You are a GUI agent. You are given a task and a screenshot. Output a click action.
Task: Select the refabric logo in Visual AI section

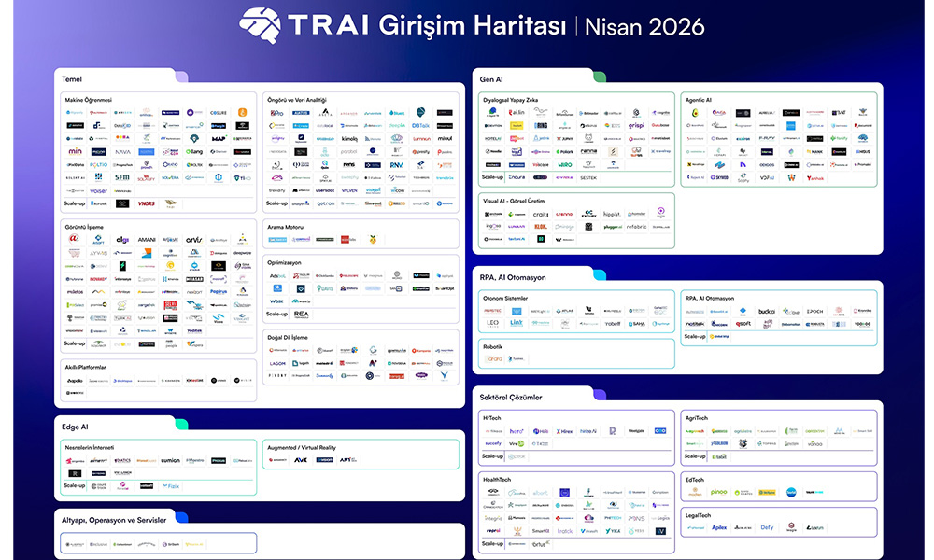[637, 226]
